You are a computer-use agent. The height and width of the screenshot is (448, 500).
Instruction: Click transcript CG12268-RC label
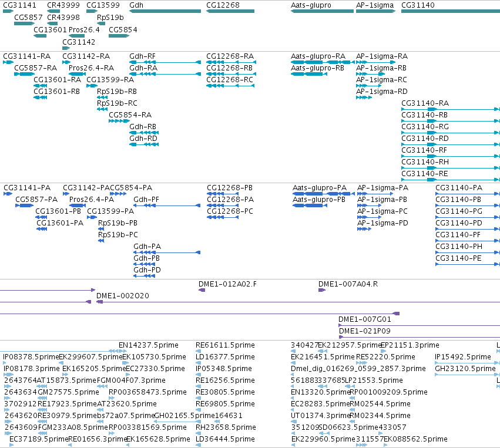click(x=230, y=80)
